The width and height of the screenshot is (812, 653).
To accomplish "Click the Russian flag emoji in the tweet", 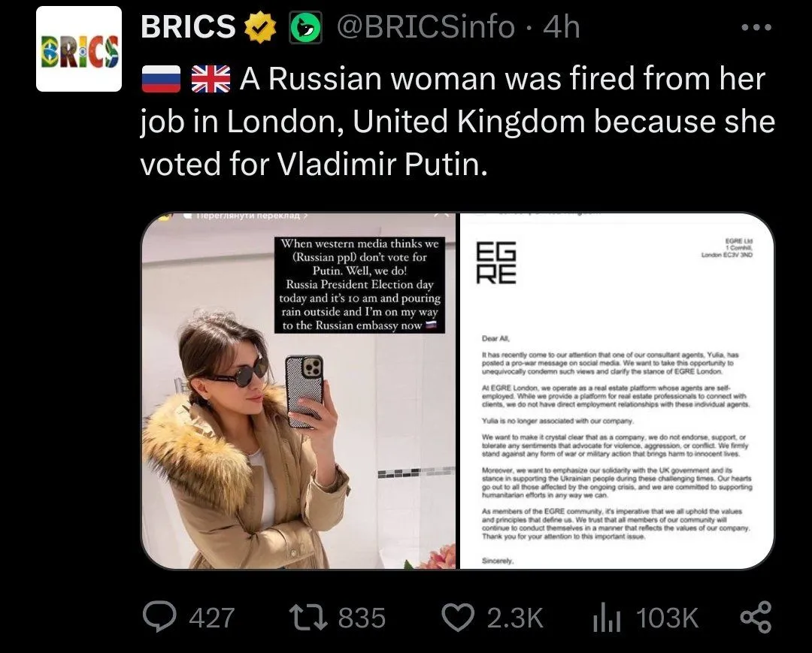I will pyautogui.click(x=161, y=80).
